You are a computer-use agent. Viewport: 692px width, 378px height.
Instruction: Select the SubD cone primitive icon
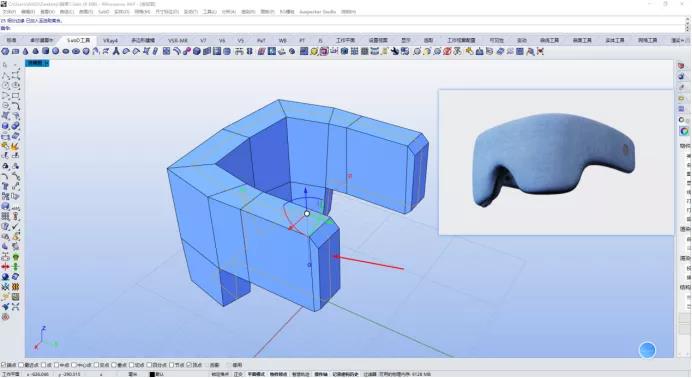(x=26, y=51)
